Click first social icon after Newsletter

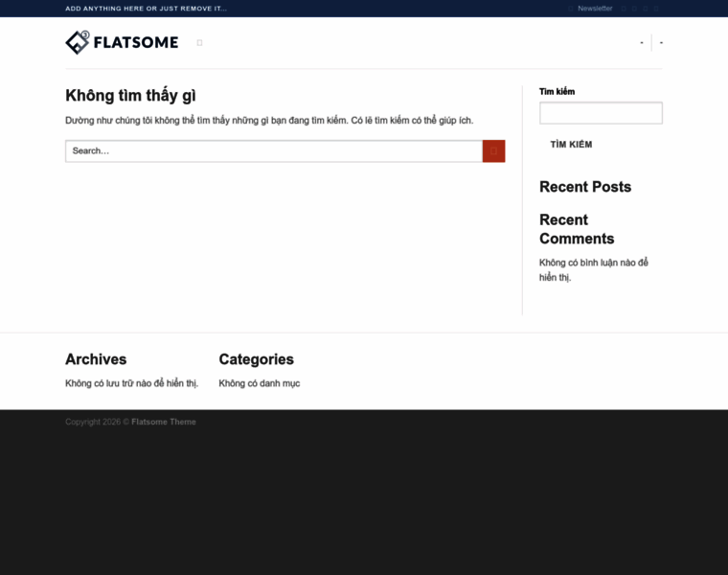click(624, 8)
